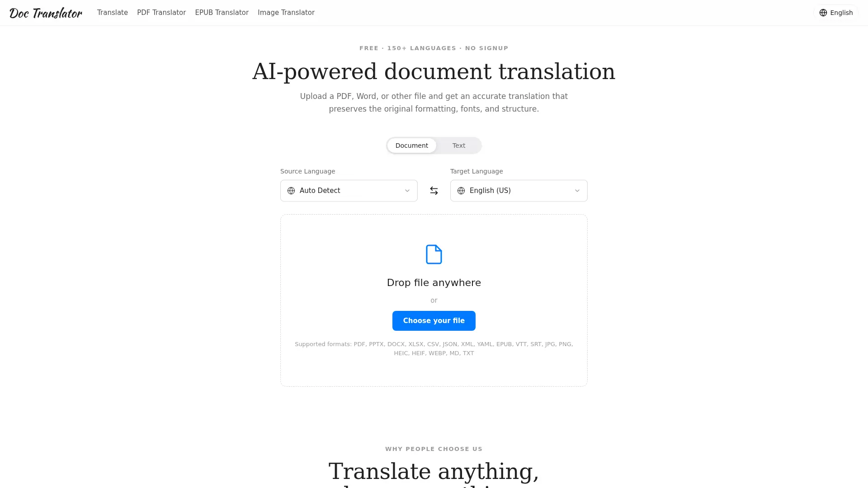
Task: Go to PDF Translator page
Action: (x=161, y=13)
